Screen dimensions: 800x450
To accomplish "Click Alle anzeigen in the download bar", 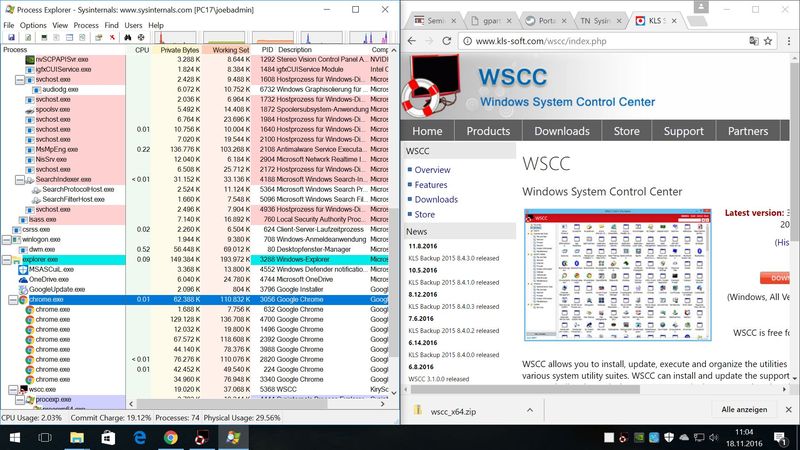I will pos(744,410).
